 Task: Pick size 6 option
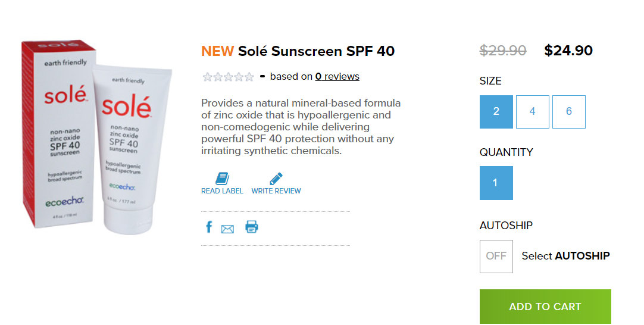click(x=568, y=112)
